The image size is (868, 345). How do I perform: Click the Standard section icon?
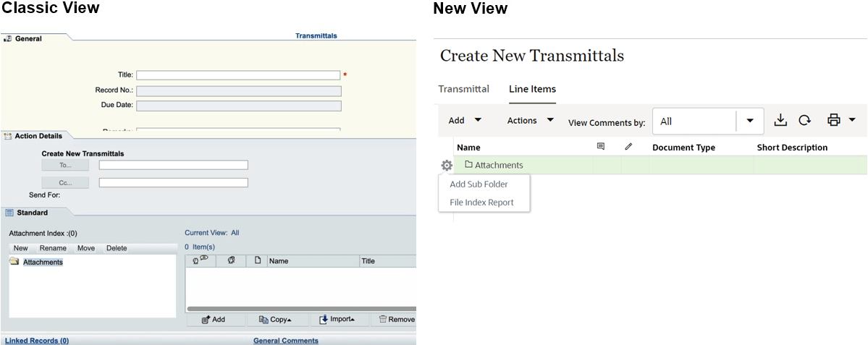pyautogui.click(x=9, y=213)
